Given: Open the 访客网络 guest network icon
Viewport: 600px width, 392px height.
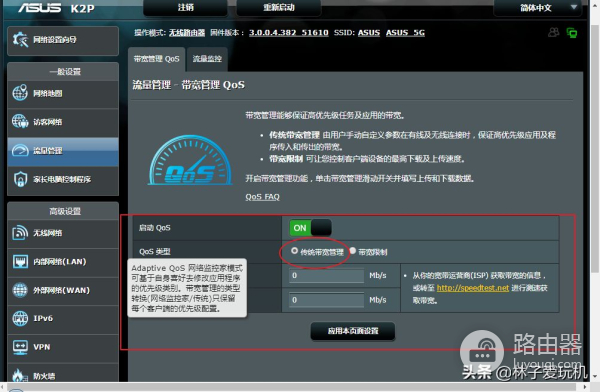Looking at the screenshot, I should [x=20, y=121].
